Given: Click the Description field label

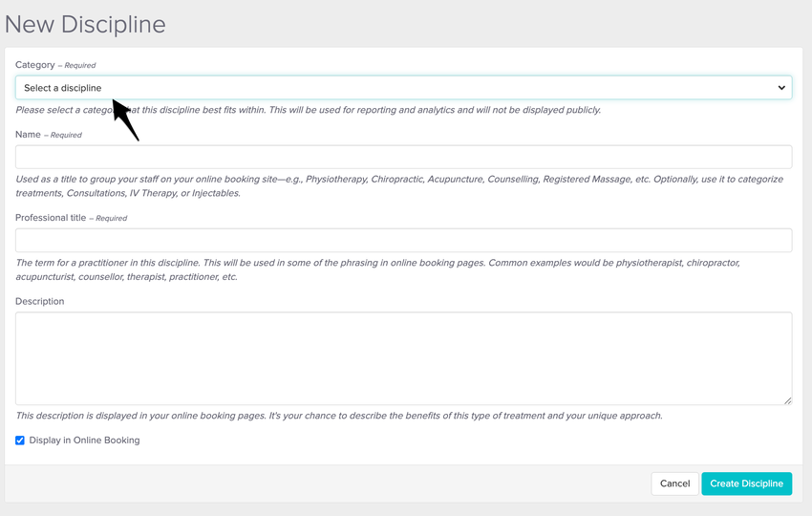Looking at the screenshot, I should point(40,301).
